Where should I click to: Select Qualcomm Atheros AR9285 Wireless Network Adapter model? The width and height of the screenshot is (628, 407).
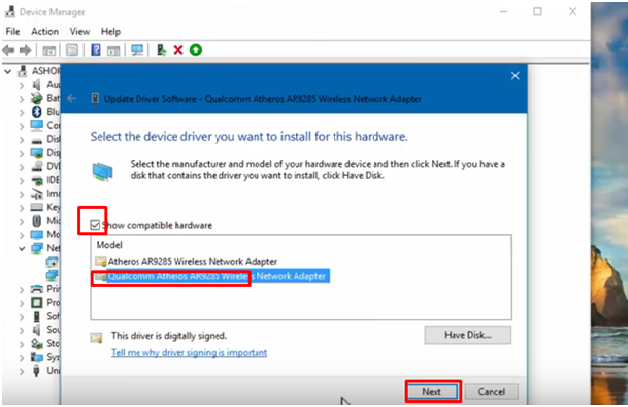point(212,276)
